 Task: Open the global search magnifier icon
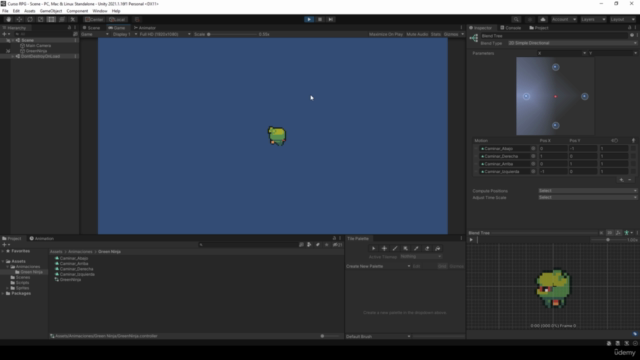click(x=516, y=19)
